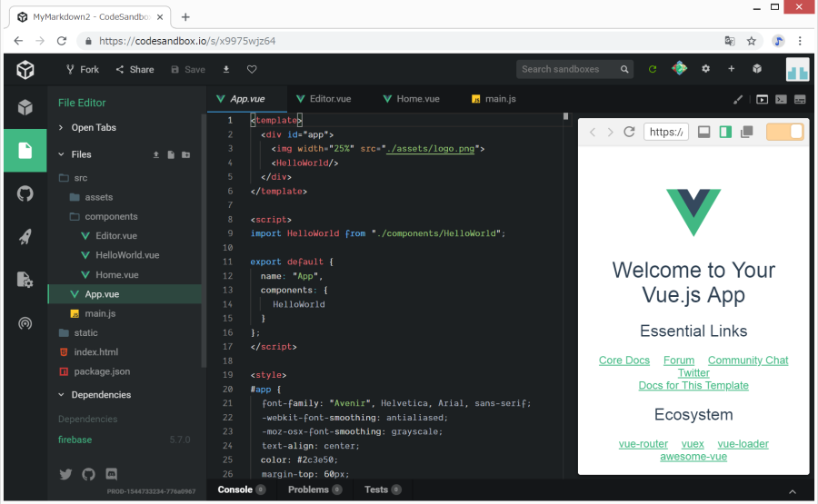Viewport: 818px width, 504px height.
Task: Collapse the Files section
Action: (x=81, y=155)
